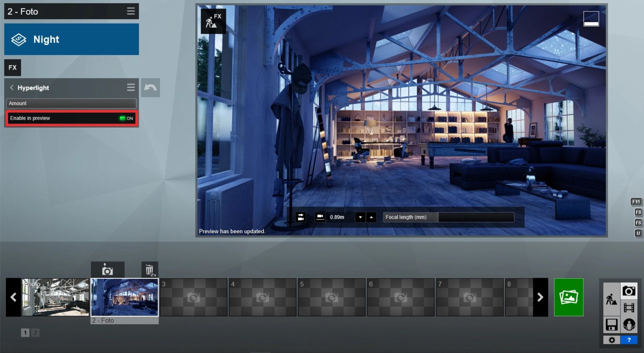
Task: Click the Night style button
Action: 71,39
